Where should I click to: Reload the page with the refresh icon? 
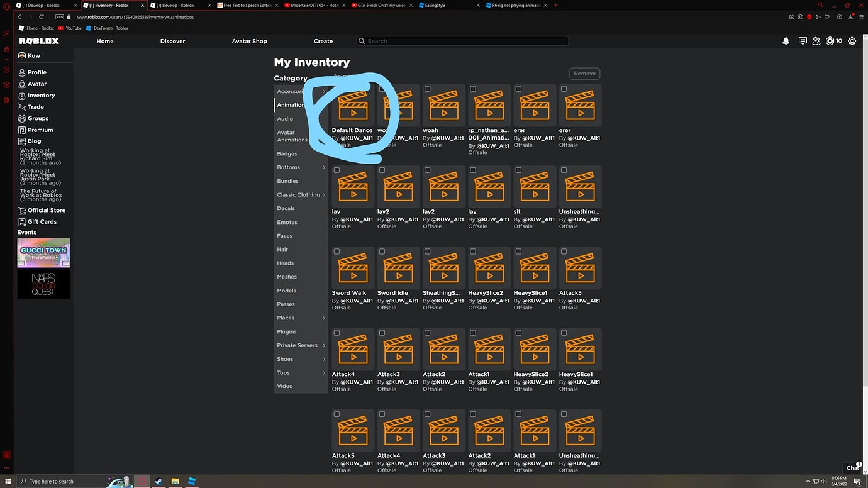click(x=42, y=17)
